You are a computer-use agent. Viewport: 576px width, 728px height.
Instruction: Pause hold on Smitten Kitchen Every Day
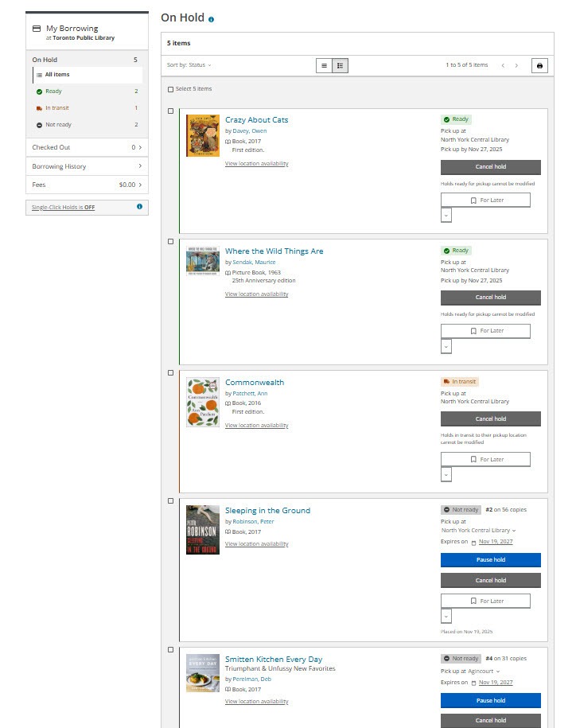(491, 701)
